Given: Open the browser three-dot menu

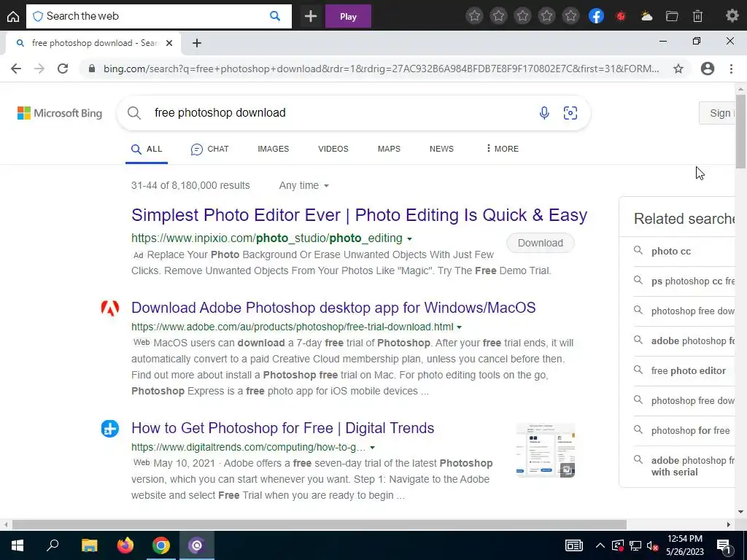Looking at the screenshot, I should [x=731, y=69].
